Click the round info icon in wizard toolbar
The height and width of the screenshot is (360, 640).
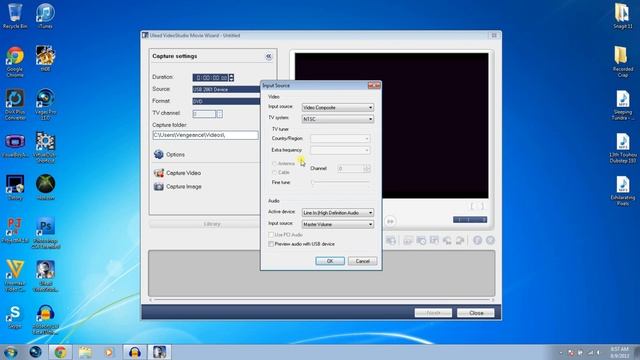point(477,240)
